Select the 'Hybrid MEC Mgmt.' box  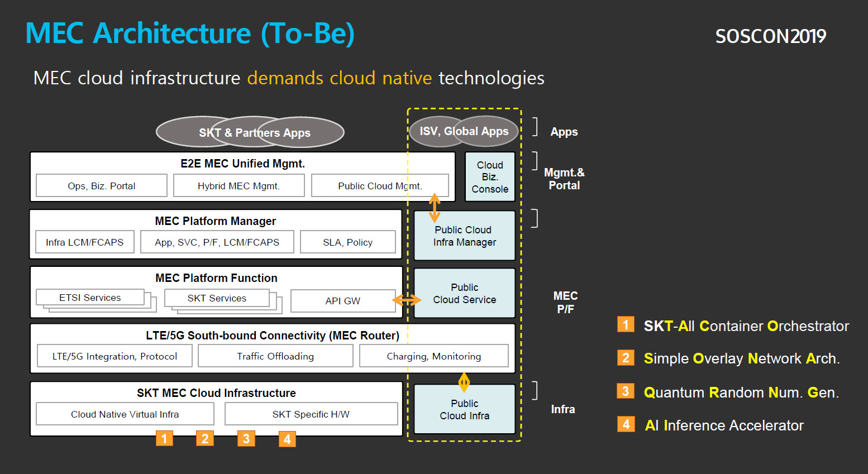pos(239,186)
